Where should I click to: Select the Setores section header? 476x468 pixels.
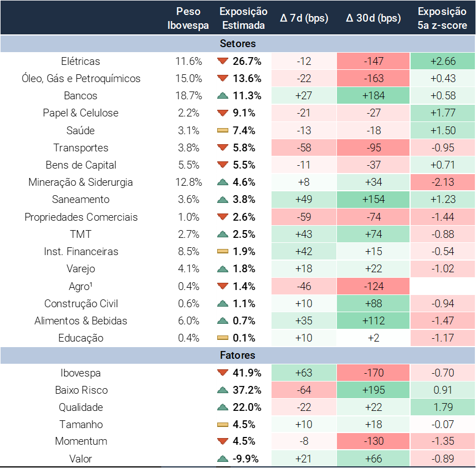point(238,43)
